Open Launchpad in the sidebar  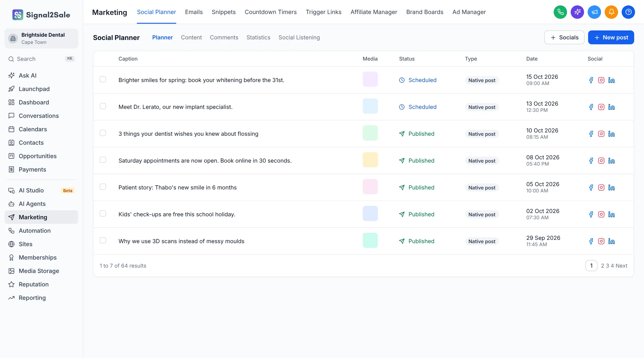41,89
